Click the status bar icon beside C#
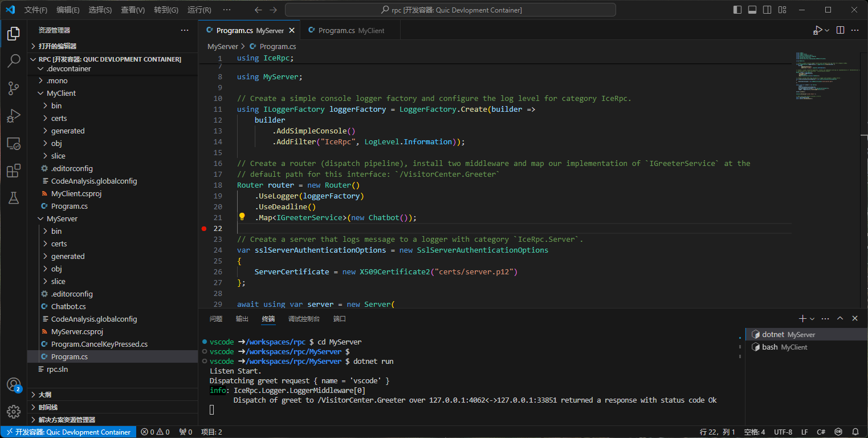The image size is (868, 438). click(x=839, y=432)
